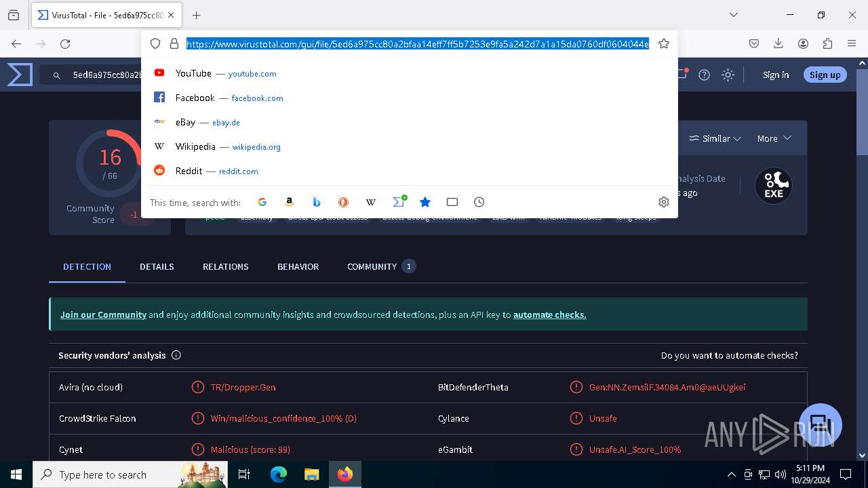Open Firefox downloads panel
Viewport: 868px width, 488px height.
[x=778, y=43]
